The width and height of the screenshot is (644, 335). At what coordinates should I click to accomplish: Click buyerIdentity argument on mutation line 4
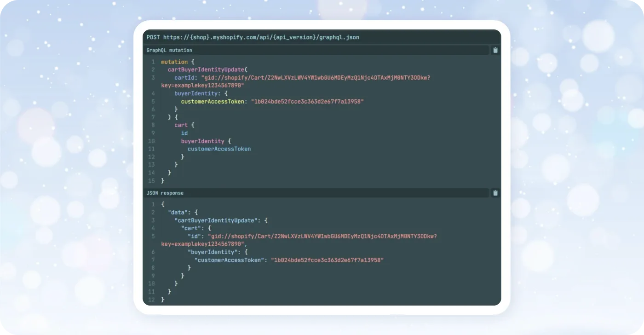coord(193,93)
